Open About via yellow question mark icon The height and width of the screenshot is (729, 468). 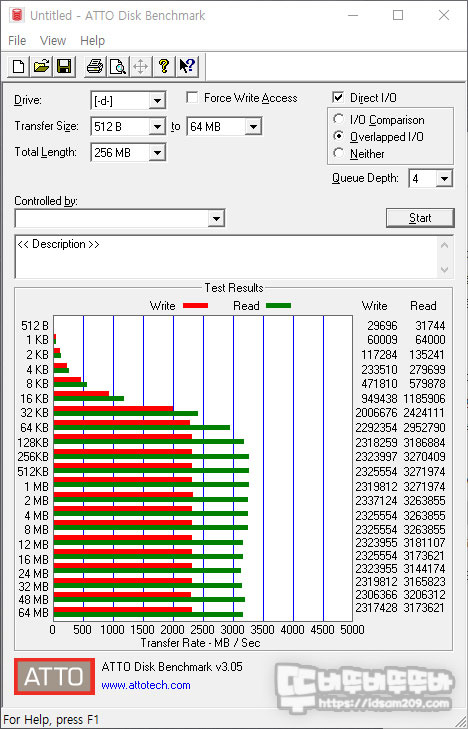164,66
